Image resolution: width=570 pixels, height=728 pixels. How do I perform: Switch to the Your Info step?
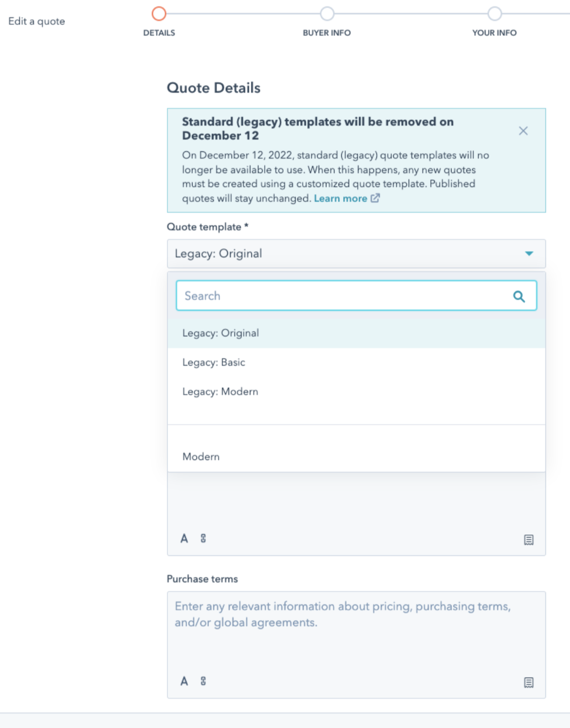pyautogui.click(x=494, y=14)
